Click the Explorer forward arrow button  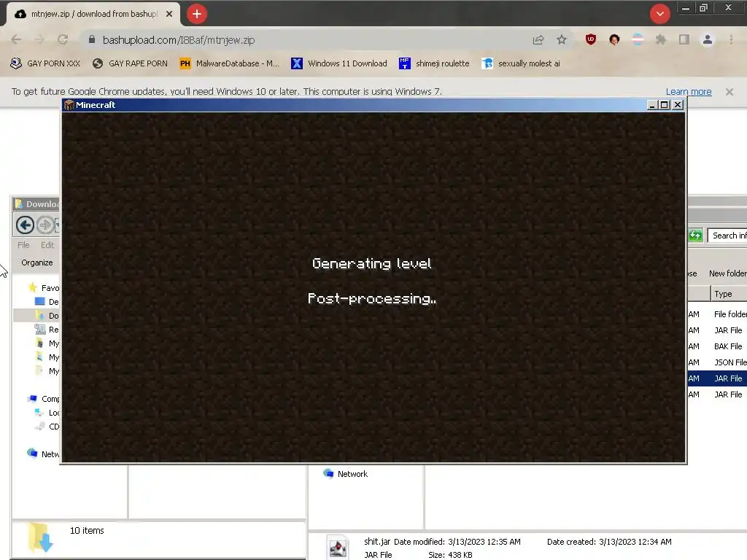(46, 225)
